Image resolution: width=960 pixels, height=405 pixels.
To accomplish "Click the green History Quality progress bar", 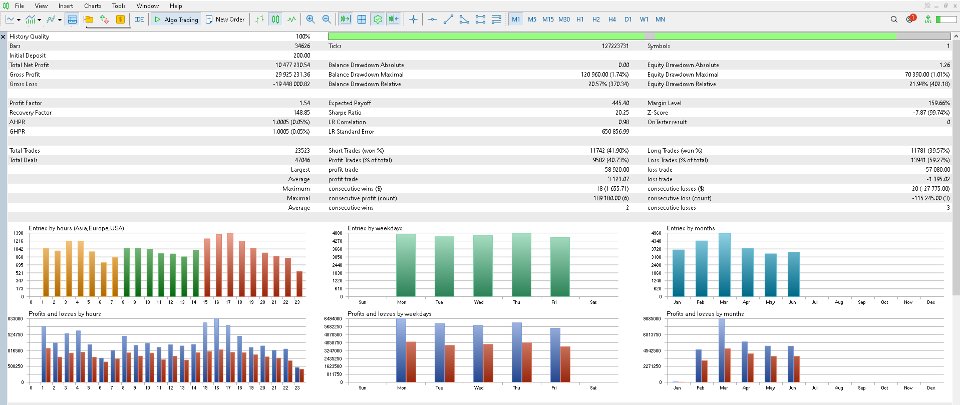I will point(612,36).
